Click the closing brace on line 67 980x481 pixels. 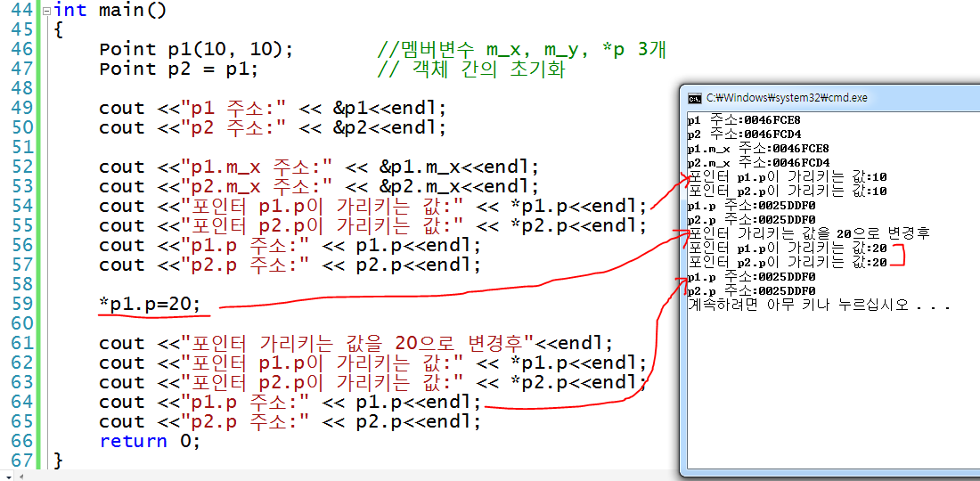click(58, 461)
